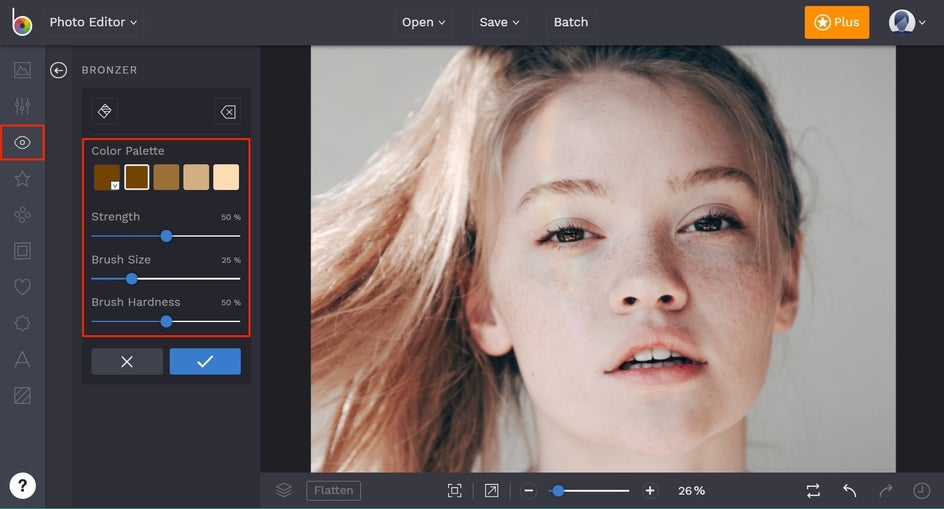
Task: Open the Frames tool in sidebar
Action: coord(22,251)
